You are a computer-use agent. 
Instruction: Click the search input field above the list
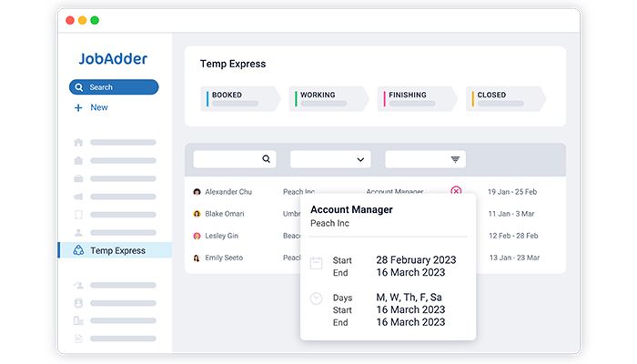pyautogui.click(x=227, y=159)
